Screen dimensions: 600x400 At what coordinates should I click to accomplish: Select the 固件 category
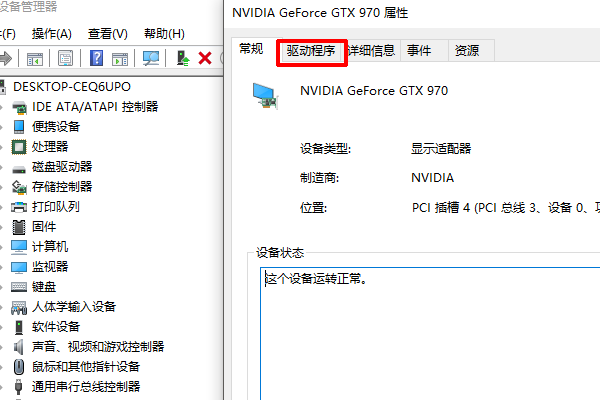tap(44, 227)
